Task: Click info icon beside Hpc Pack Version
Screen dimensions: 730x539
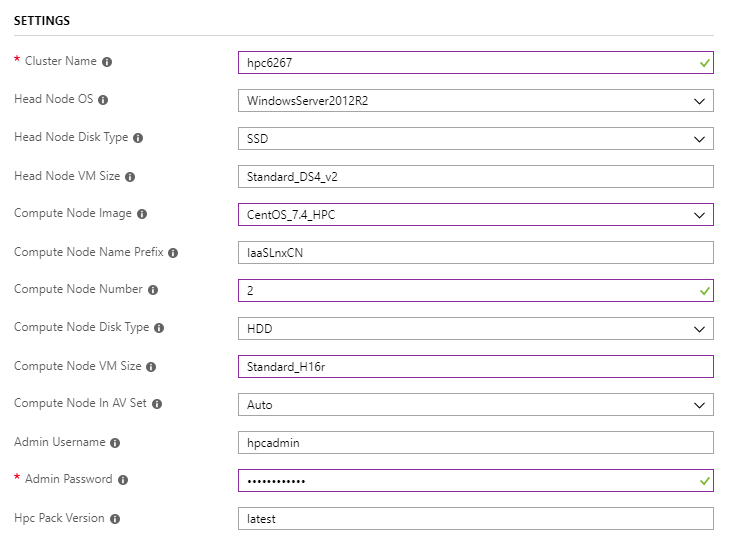Action: (x=115, y=519)
